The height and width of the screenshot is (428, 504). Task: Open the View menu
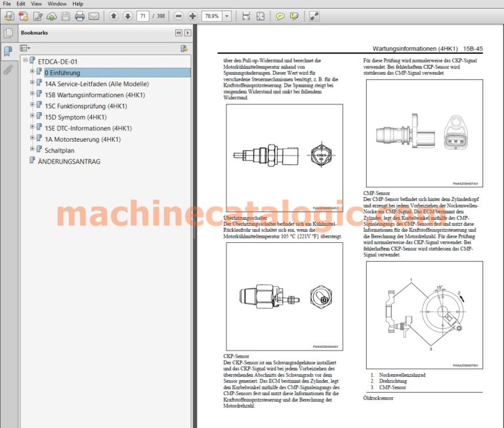click(x=36, y=4)
